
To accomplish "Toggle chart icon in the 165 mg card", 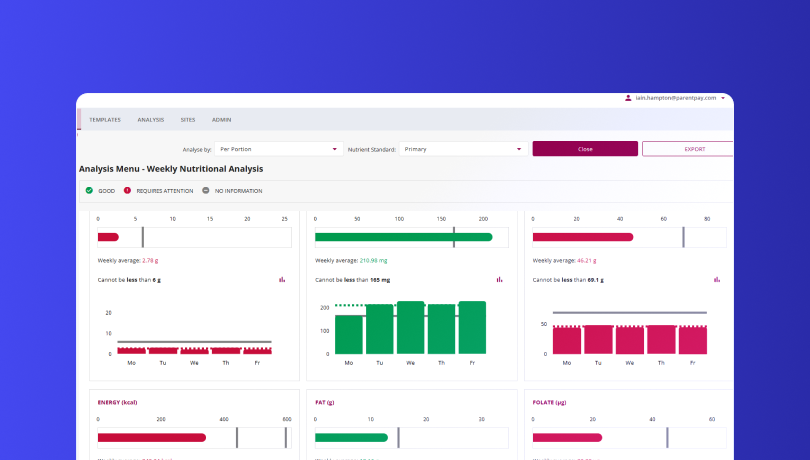I will [x=500, y=280].
